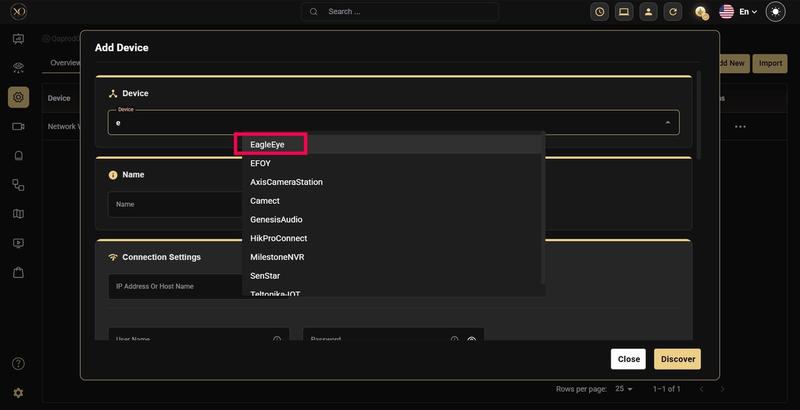Open the video camera icon in sidebar
The width and height of the screenshot is (800, 410).
pos(18,126)
